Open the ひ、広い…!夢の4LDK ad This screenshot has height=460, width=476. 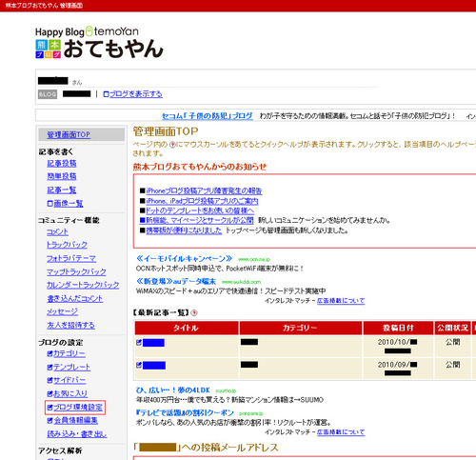pyautogui.click(x=173, y=390)
